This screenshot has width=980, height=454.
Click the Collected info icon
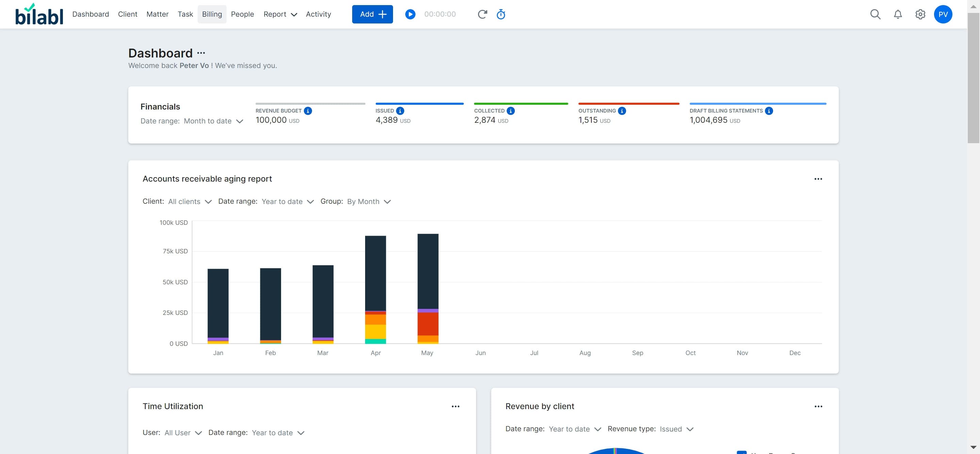[x=510, y=111]
